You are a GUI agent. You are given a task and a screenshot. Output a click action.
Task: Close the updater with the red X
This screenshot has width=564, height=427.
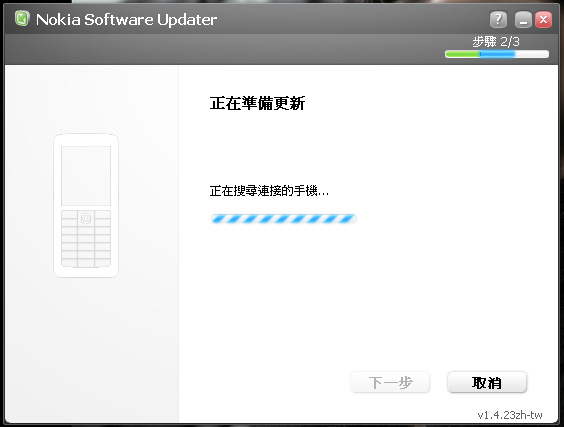pos(543,19)
